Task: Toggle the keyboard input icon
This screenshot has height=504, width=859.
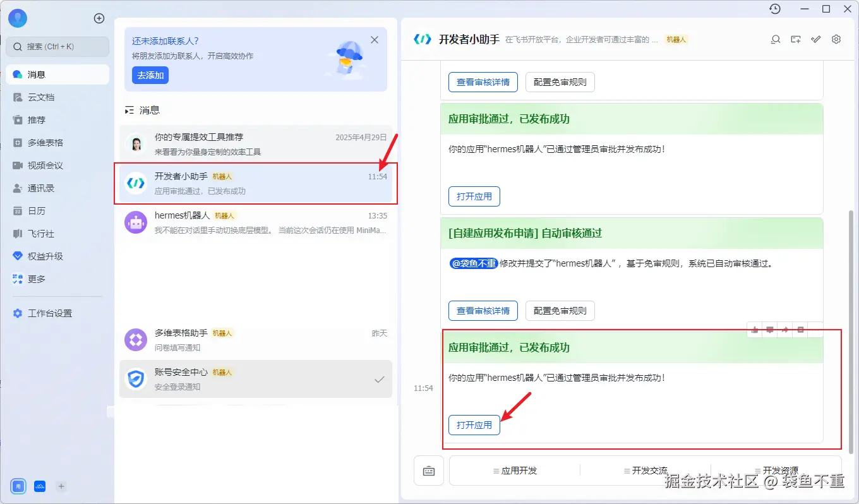Action: [429, 471]
